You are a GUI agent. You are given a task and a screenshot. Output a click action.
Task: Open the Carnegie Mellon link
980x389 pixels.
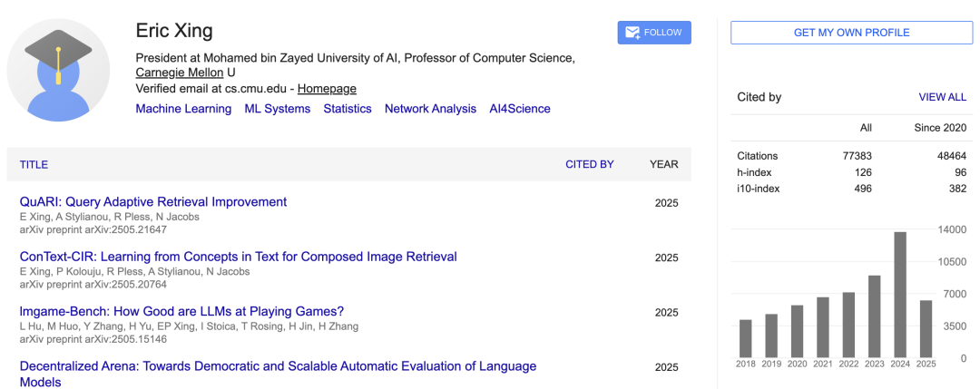coord(180,73)
